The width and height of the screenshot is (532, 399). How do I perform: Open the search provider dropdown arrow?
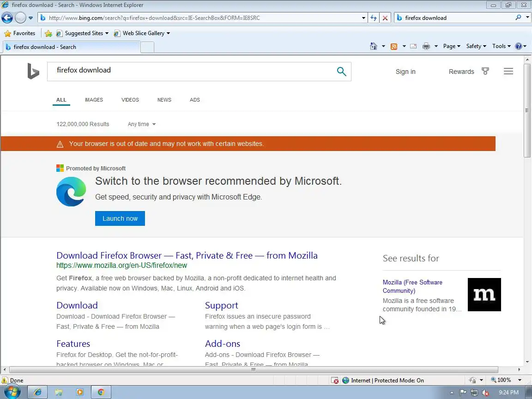point(527,18)
